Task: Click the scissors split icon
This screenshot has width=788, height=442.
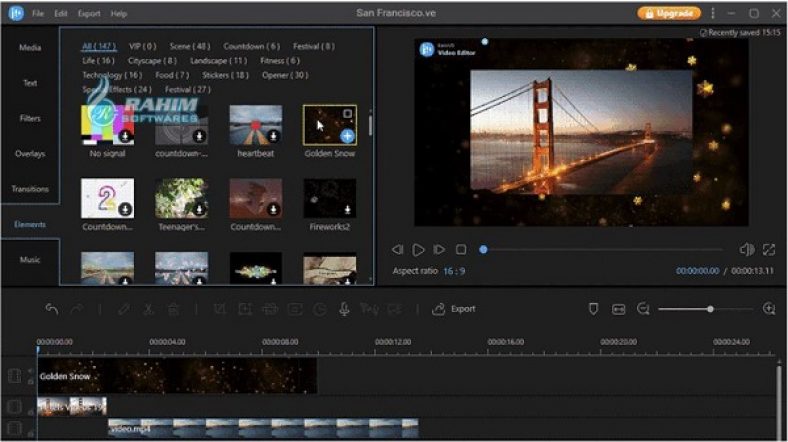Action: coord(148,309)
